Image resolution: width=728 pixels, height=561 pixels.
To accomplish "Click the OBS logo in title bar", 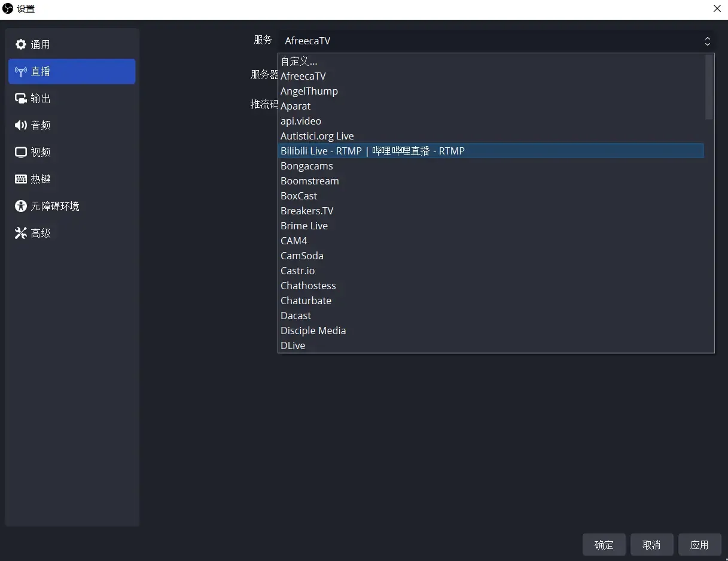I will [8, 8].
